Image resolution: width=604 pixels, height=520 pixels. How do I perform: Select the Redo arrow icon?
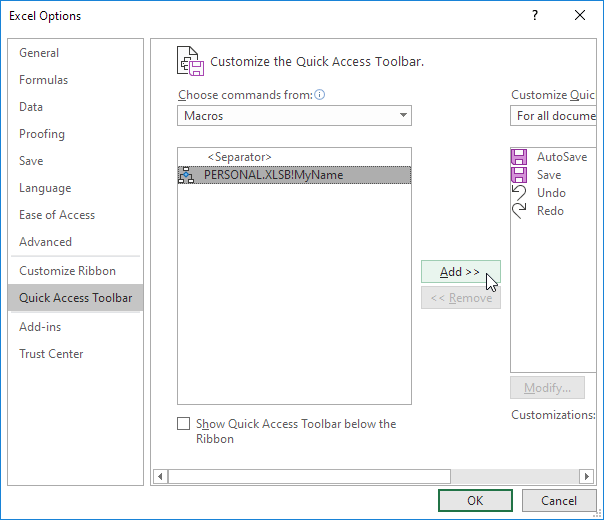(x=519, y=211)
